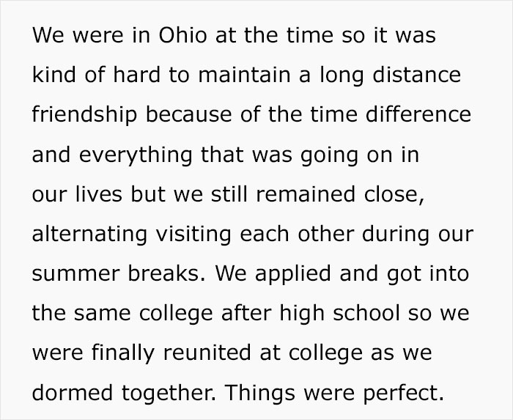Image resolution: width=513 pixels, height=420 pixels.
Task: Click the word 'remained' in the text
Action: click(306, 194)
